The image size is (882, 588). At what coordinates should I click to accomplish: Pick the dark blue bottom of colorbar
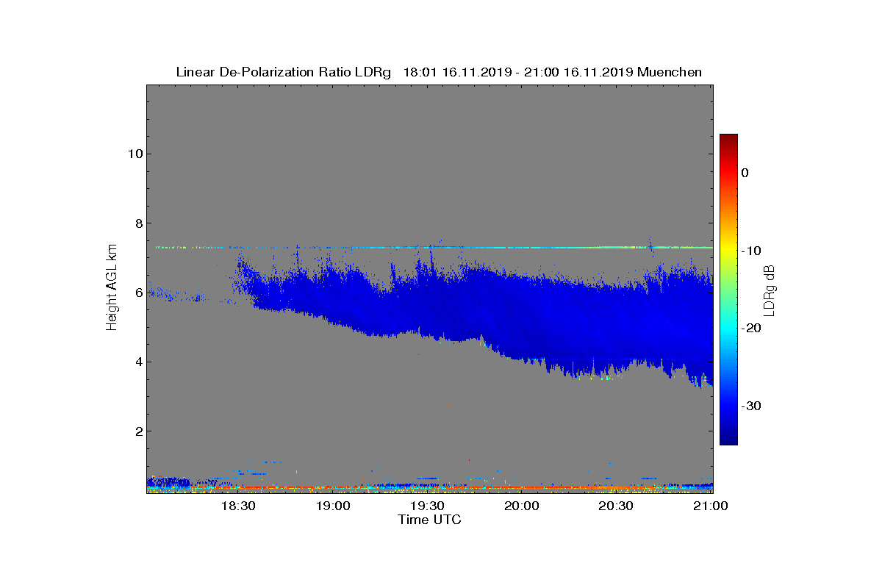point(728,440)
